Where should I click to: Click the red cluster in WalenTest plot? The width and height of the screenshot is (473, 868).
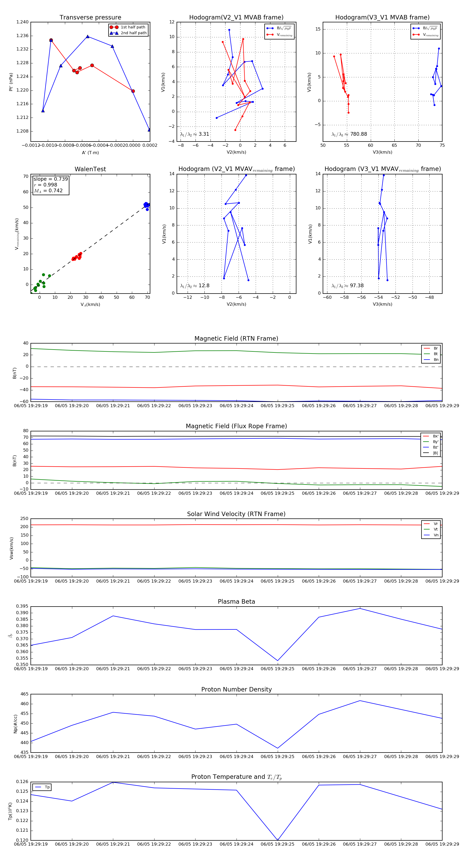coord(77,257)
